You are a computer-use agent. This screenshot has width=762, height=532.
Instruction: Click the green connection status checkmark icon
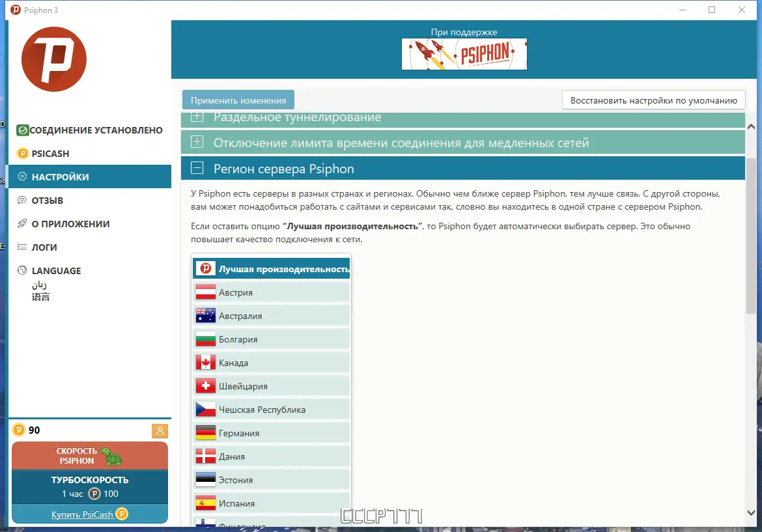coord(22,130)
